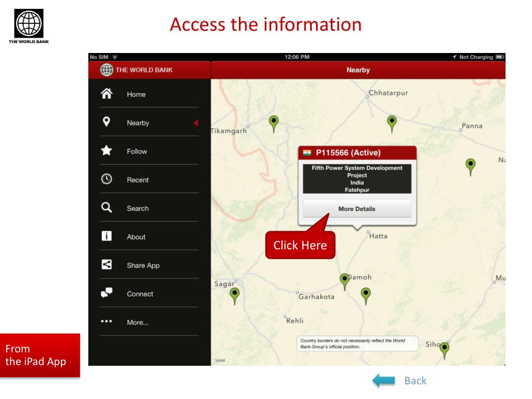
Task: Click the Not Charging status text
Action: 476,57
